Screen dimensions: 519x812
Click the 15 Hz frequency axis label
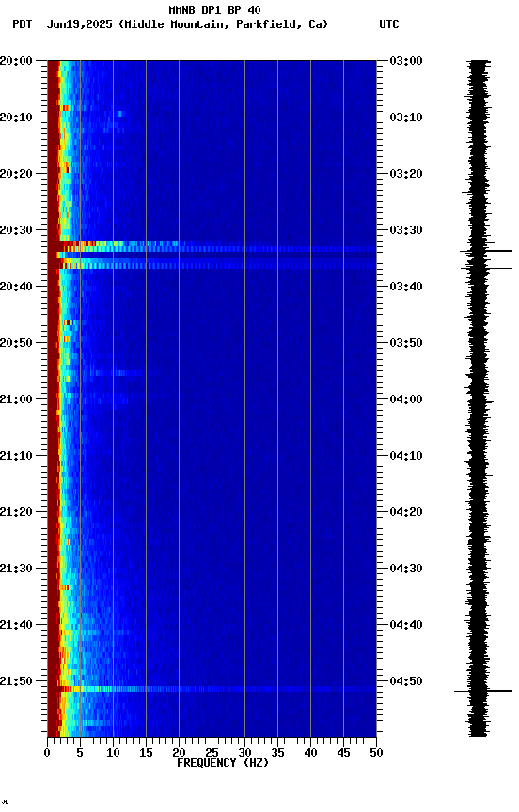click(x=146, y=753)
